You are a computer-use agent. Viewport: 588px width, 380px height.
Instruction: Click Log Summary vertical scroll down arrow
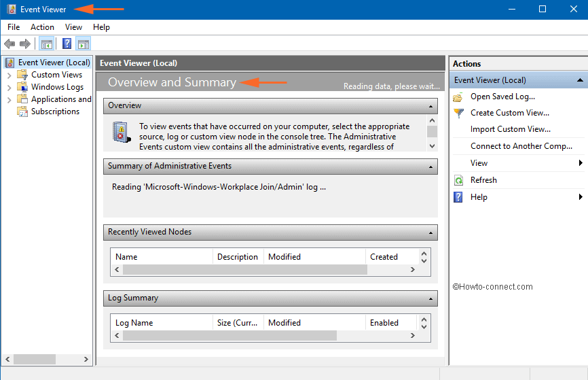[424, 327]
